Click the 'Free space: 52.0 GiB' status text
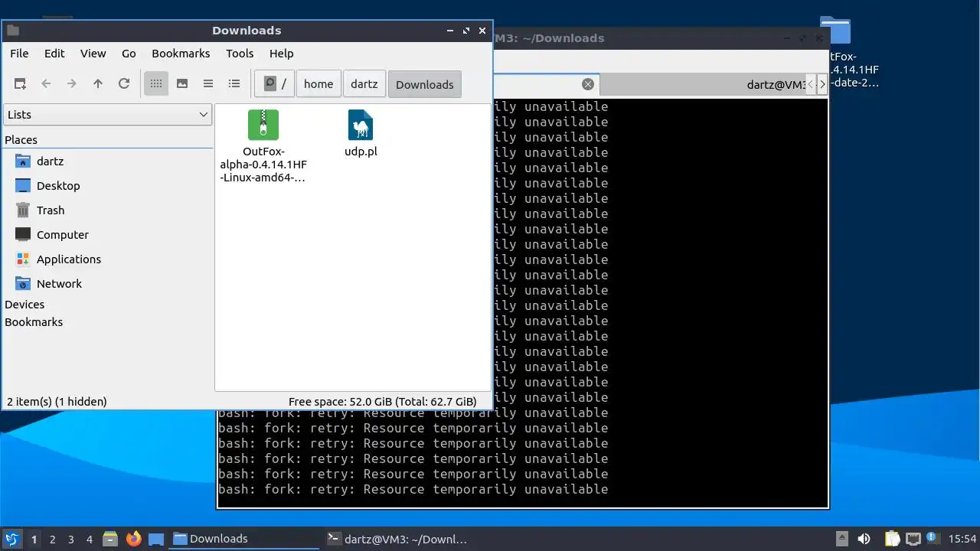This screenshot has height=551, width=980. coord(382,402)
